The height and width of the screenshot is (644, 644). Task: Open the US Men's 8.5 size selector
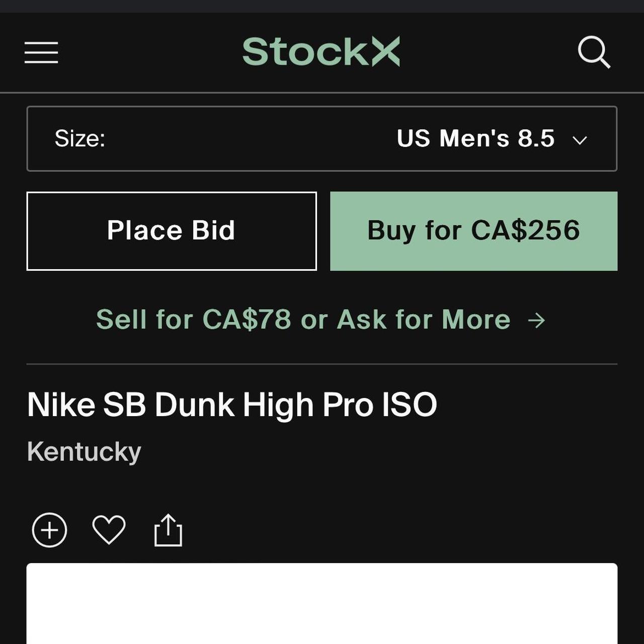click(x=322, y=139)
